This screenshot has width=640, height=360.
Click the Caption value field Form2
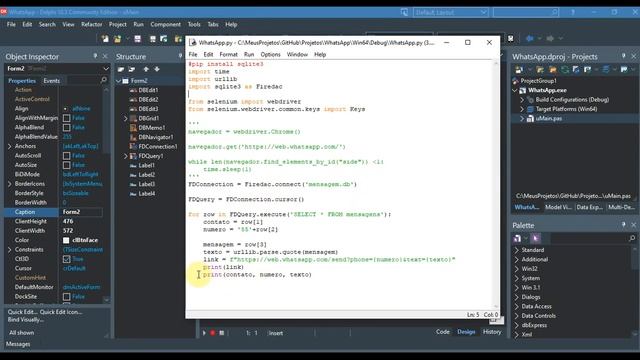click(81, 212)
